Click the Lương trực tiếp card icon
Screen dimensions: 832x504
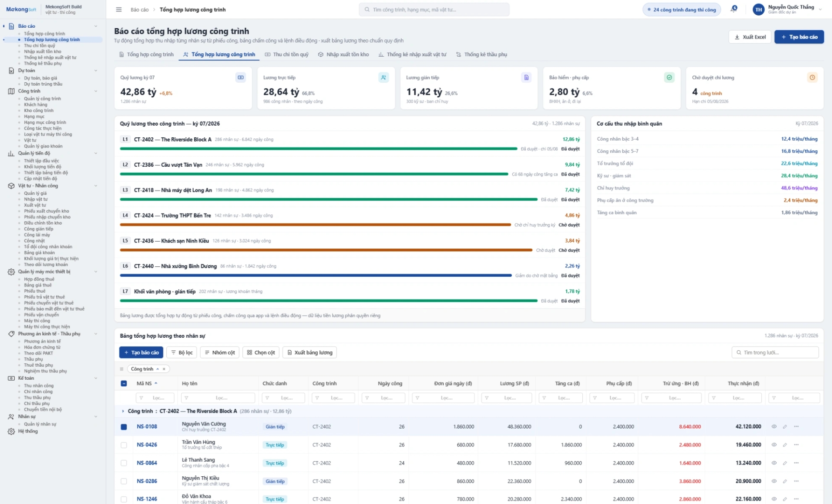[383, 78]
